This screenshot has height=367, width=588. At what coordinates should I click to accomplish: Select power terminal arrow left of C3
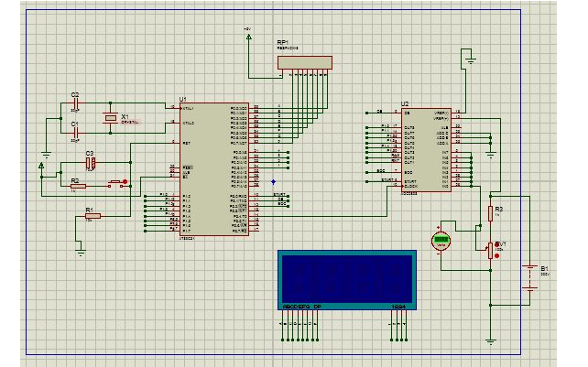41,166
